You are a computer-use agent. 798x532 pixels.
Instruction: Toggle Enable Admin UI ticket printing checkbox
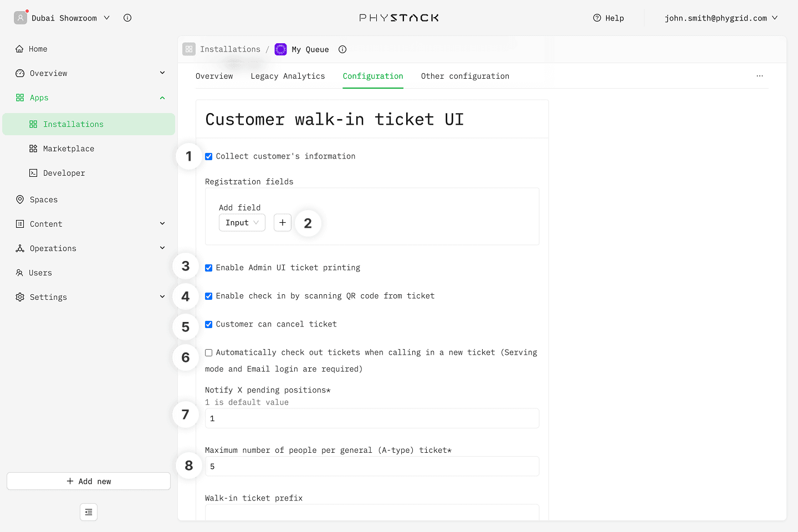click(x=209, y=268)
